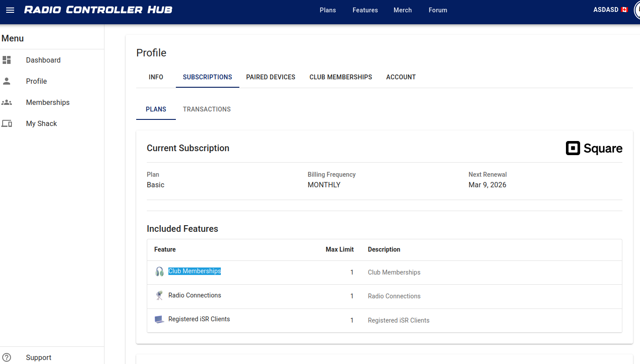Open the Merch page from header
Screen dimensions: 640x364
(402, 10)
